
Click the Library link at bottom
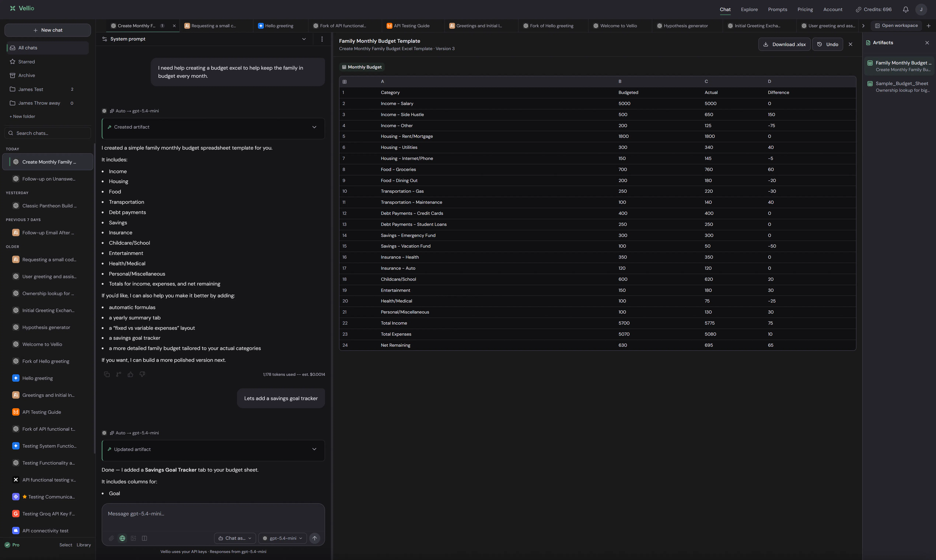(x=83, y=545)
